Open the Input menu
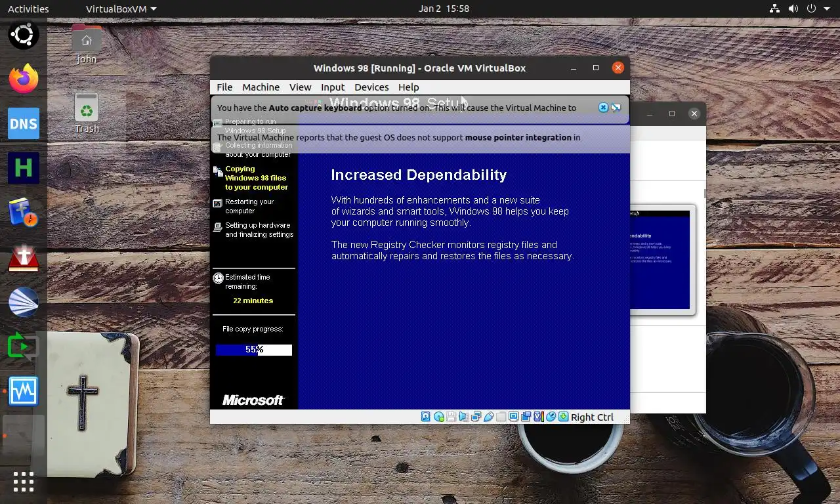Image resolution: width=840 pixels, height=504 pixels. pyautogui.click(x=333, y=87)
